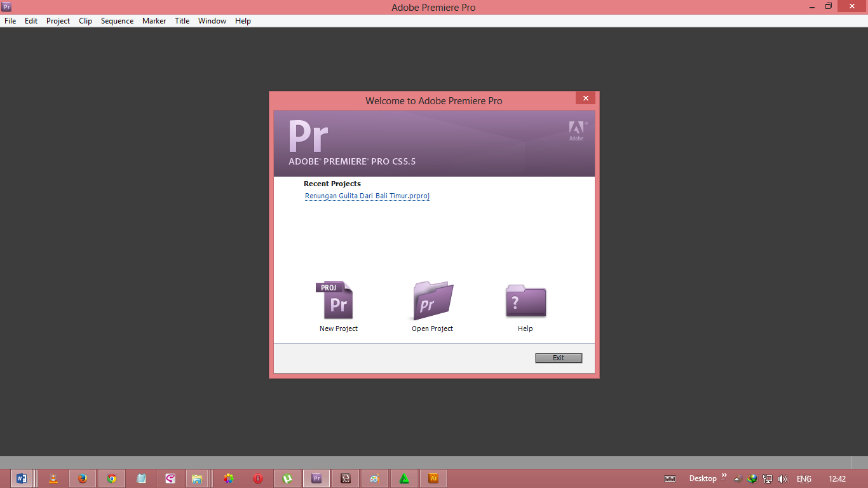Click the Desktop toolbar label in the taskbar

[703, 478]
